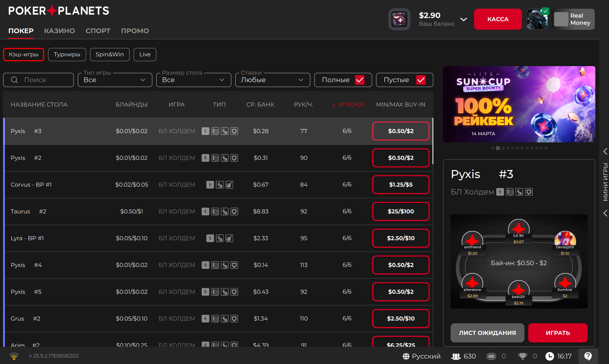Open the Размер стола dropdown
Image resolution: width=609 pixels, height=364 pixels.
[x=193, y=80]
